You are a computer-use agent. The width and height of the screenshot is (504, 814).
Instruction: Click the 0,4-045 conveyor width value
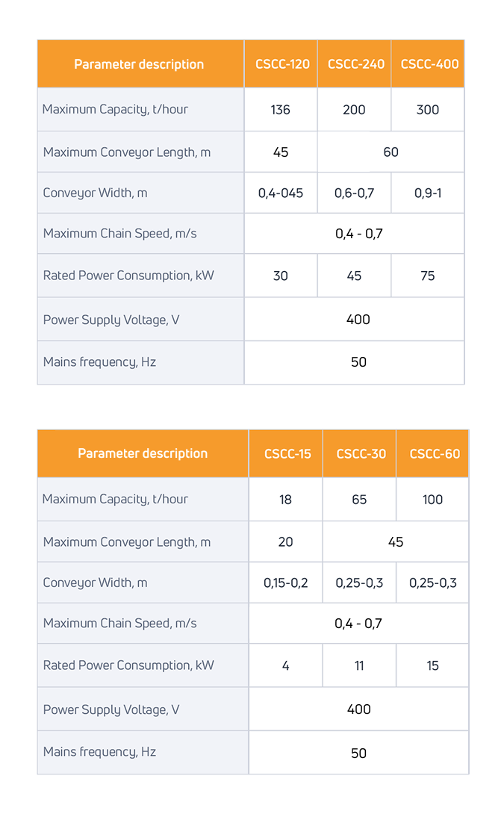(281, 193)
